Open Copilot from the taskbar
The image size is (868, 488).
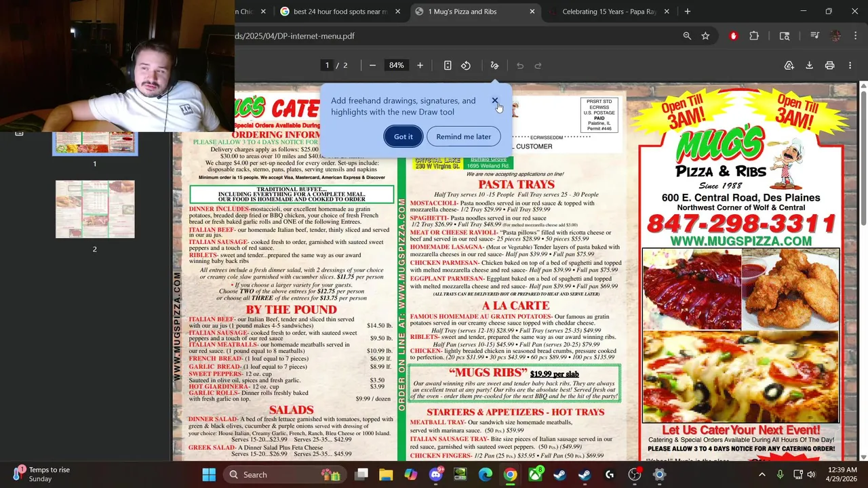(411, 474)
